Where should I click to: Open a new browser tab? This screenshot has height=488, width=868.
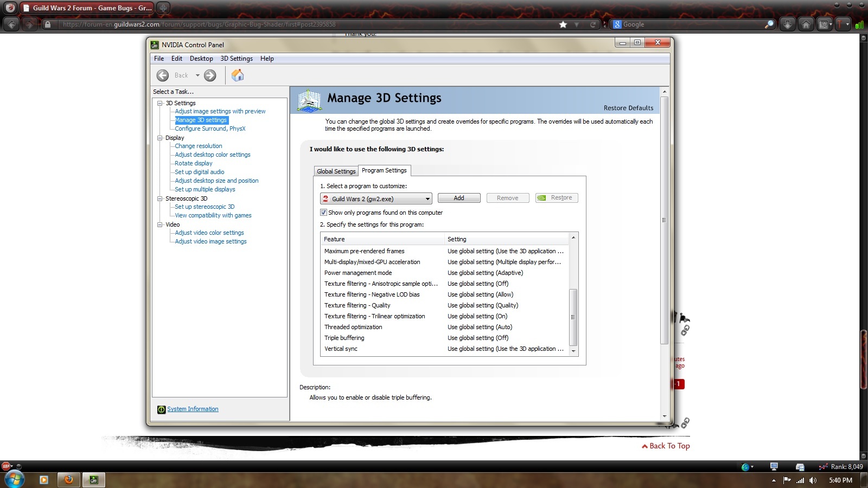pos(163,8)
